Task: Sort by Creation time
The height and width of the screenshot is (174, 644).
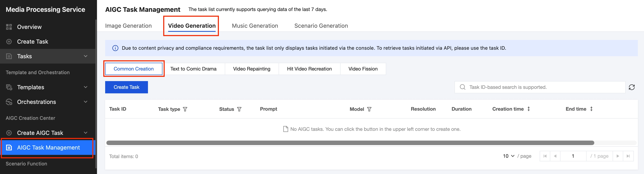Action: 528,109
